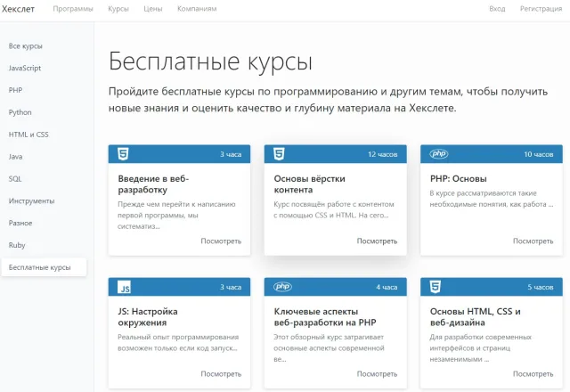Select the JavaScript category in sidebar
The image size is (570, 392).
[x=25, y=68]
